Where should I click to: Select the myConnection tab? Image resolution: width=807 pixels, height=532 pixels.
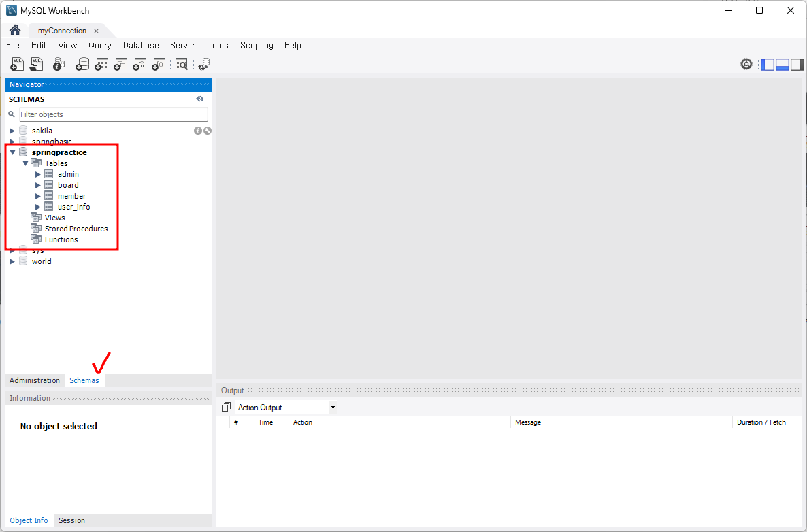pos(63,31)
